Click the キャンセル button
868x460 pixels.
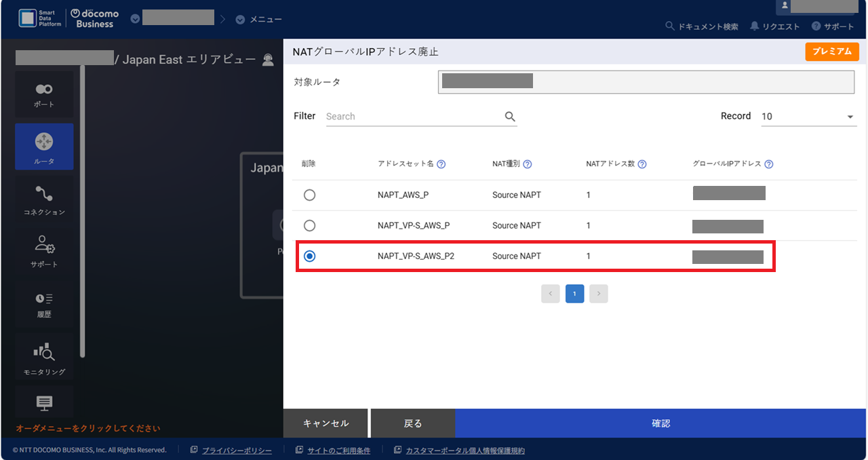coord(325,423)
